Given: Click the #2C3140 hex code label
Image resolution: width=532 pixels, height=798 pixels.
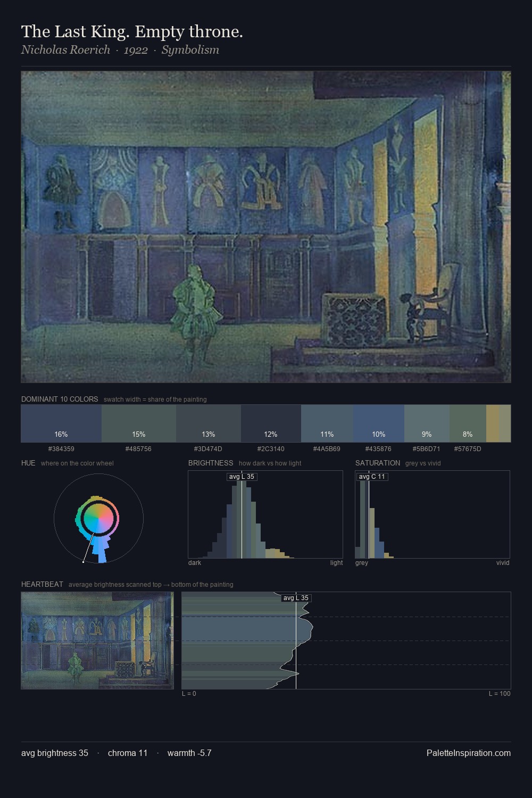Looking at the screenshot, I should (271, 449).
